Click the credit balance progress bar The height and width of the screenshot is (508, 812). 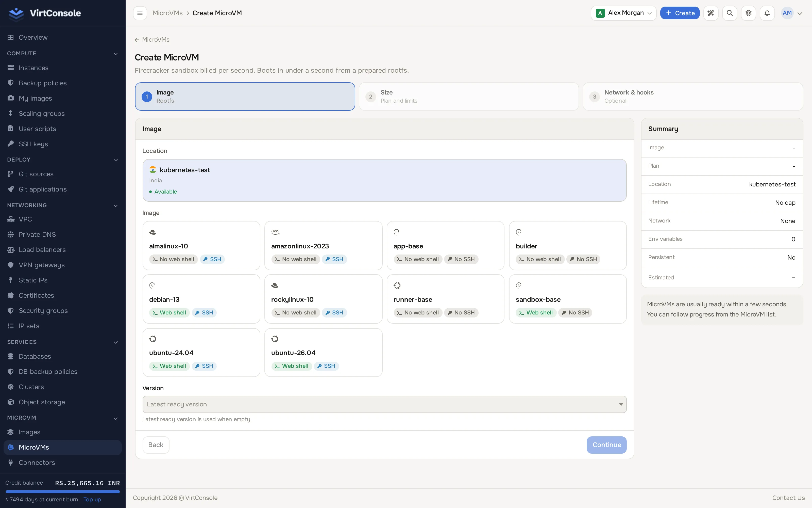[63, 491]
